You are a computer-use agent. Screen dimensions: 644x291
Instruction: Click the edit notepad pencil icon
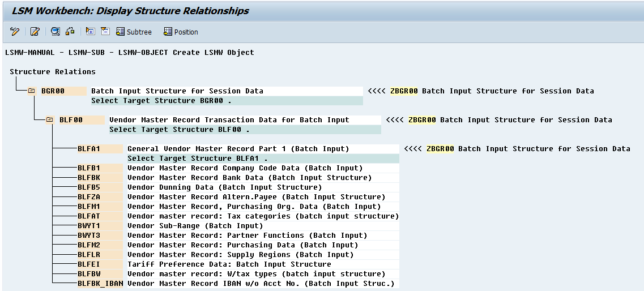tap(35, 32)
